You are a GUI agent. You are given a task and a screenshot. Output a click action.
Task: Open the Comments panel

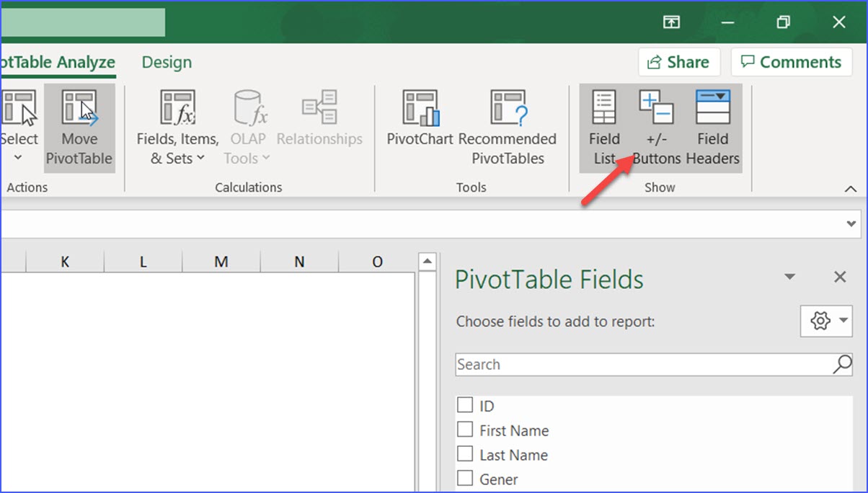point(791,62)
